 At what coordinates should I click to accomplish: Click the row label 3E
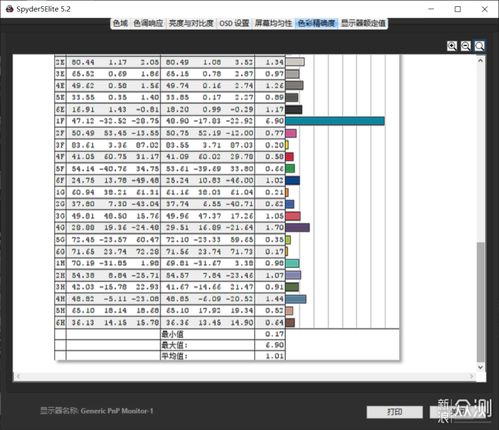(x=60, y=74)
